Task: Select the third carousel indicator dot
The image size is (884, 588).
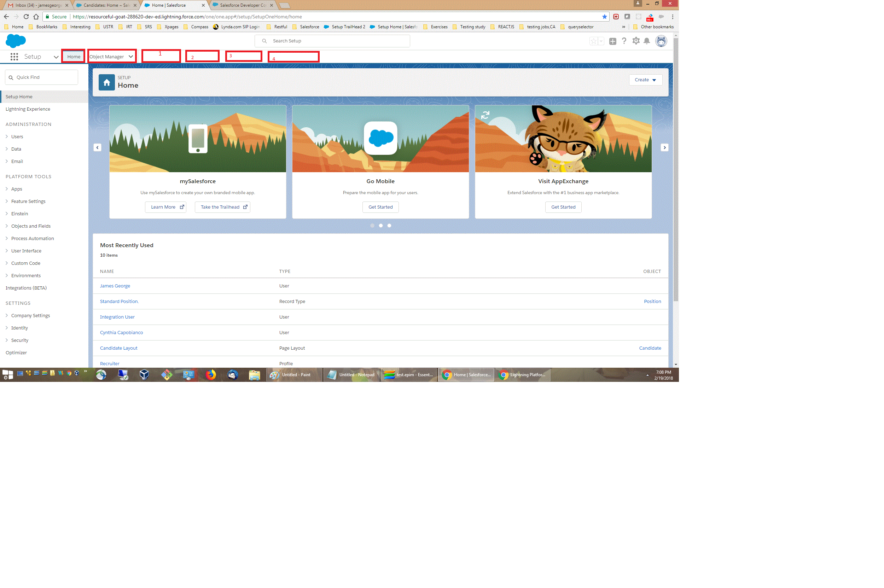Action: pyautogui.click(x=389, y=226)
